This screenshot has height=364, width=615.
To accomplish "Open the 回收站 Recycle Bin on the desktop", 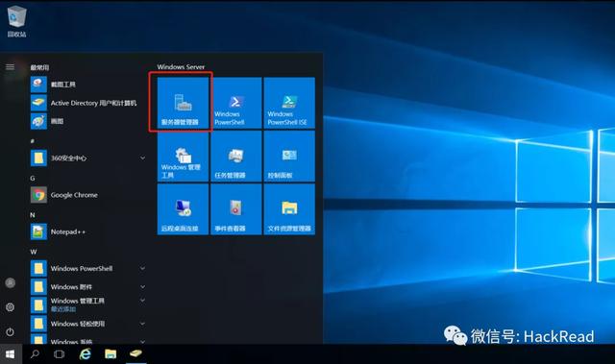I will pos(17,21).
